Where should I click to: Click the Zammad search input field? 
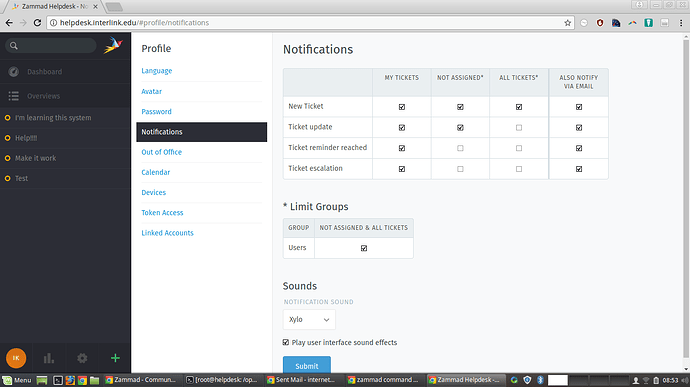[51, 45]
